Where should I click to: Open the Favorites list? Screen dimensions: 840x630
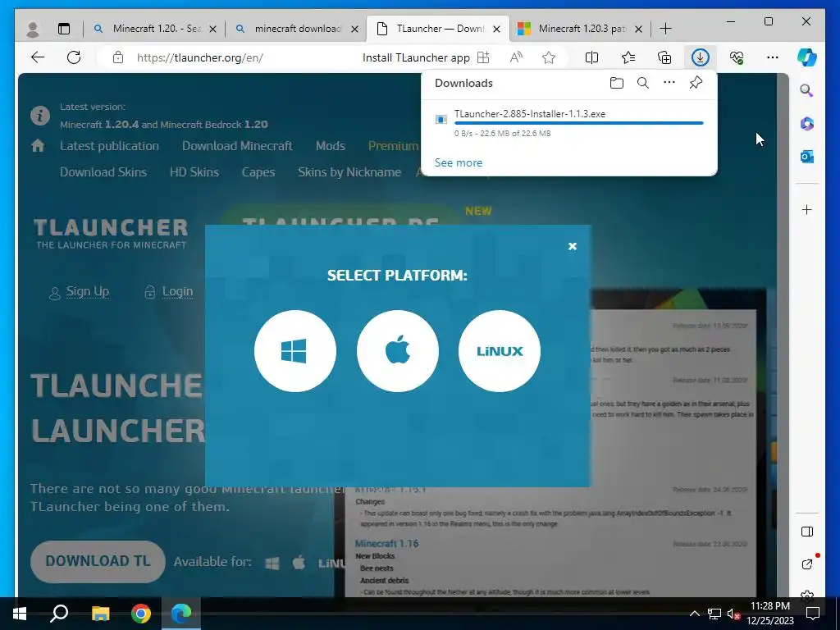click(x=628, y=57)
